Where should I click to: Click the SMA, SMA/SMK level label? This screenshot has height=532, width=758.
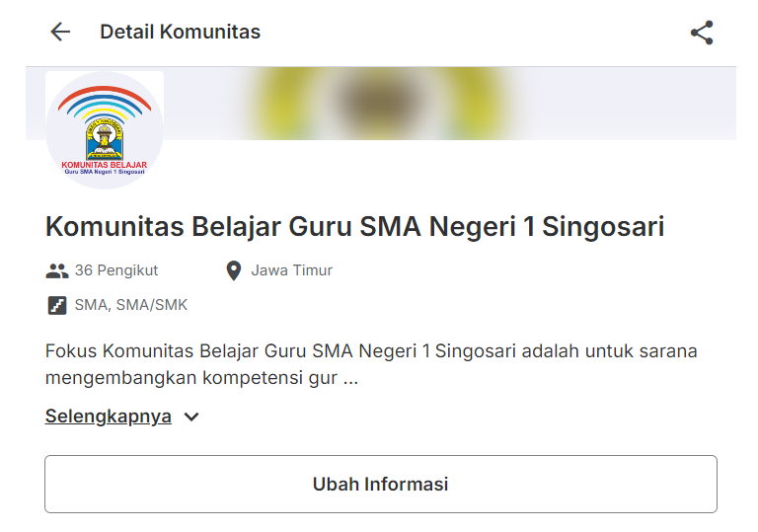point(130,305)
